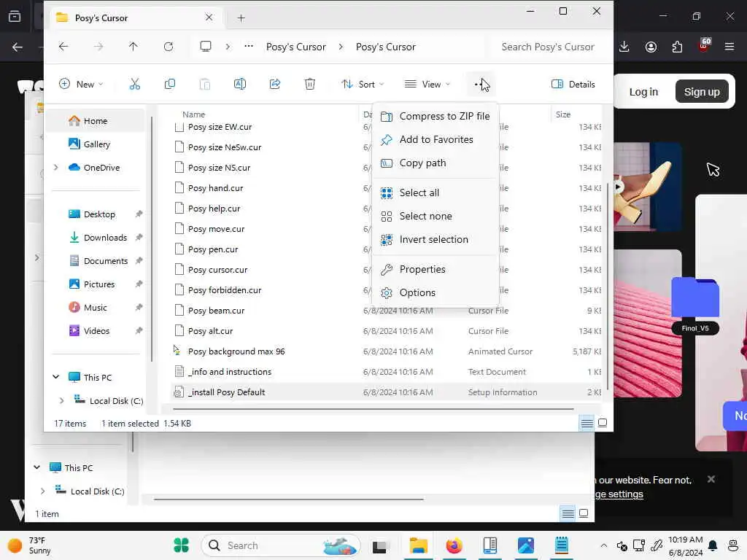Click the taskbar Search box
This screenshot has width=747, height=560.
[281, 545]
